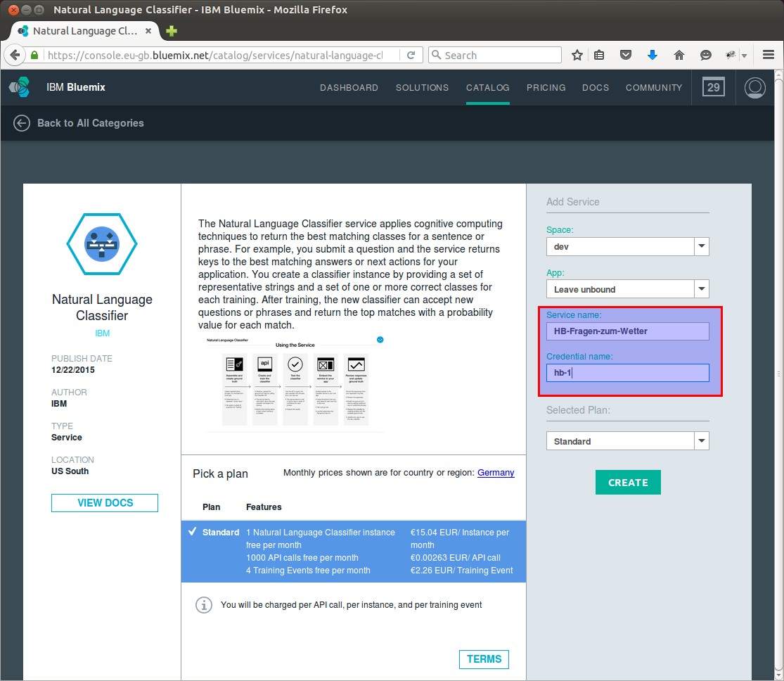Click the Pick a plan heading
The width and height of the screenshot is (784, 681).
tap(221, 474)
